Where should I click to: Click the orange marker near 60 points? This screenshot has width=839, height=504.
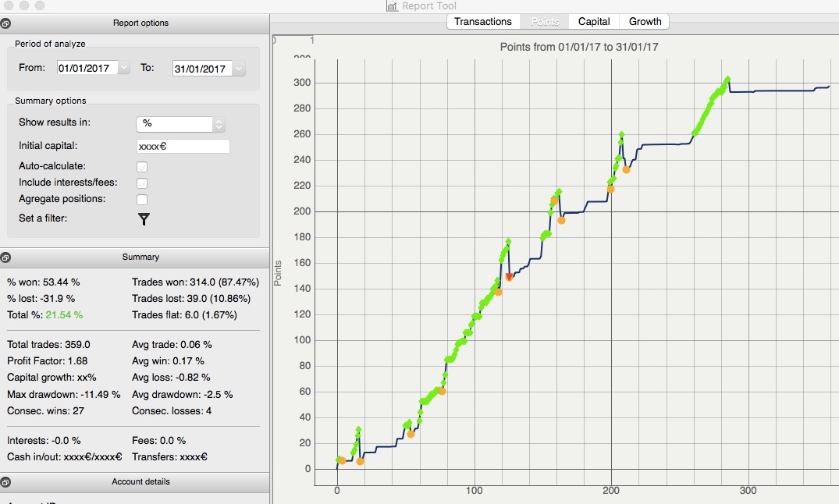[x=442, y=391]
